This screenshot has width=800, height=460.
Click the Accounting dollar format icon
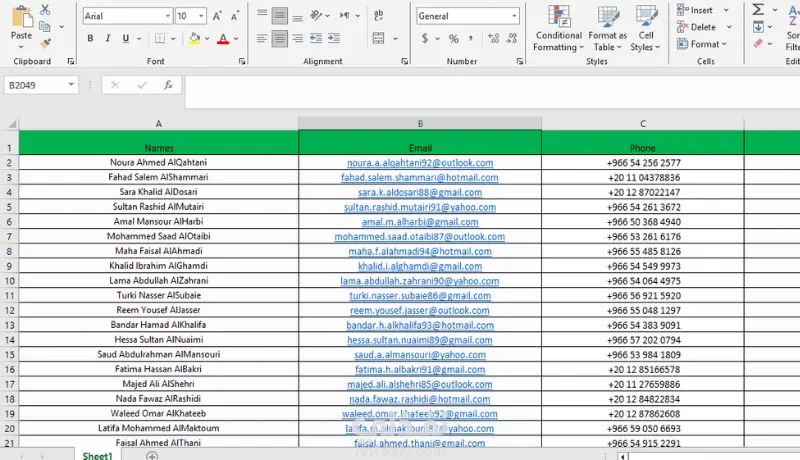click(x=424, y=38)
